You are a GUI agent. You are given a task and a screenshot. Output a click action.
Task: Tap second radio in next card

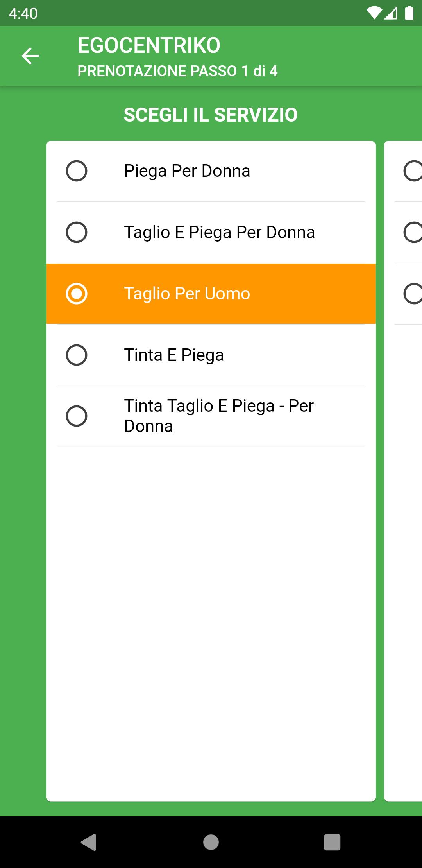point(413,232)
